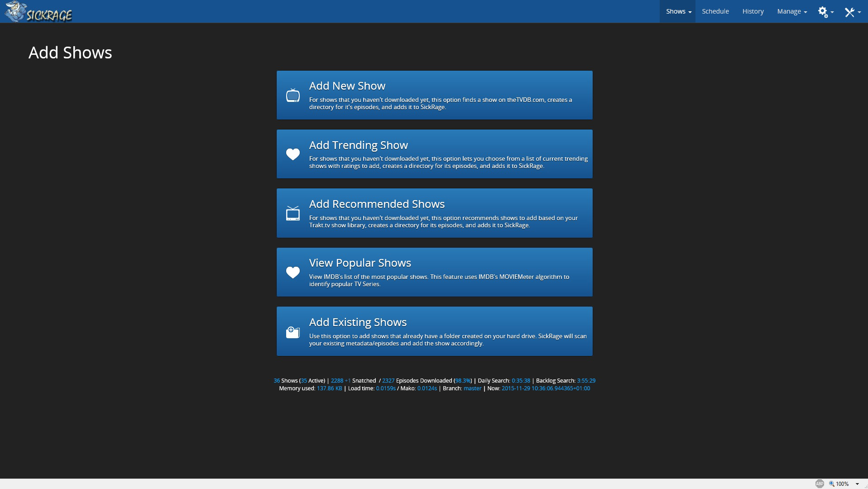Image resolution: width=868 pixels, height=489 pixels.
Task: Expand the Shows dropdown menu
Action: tap(678, 11)
